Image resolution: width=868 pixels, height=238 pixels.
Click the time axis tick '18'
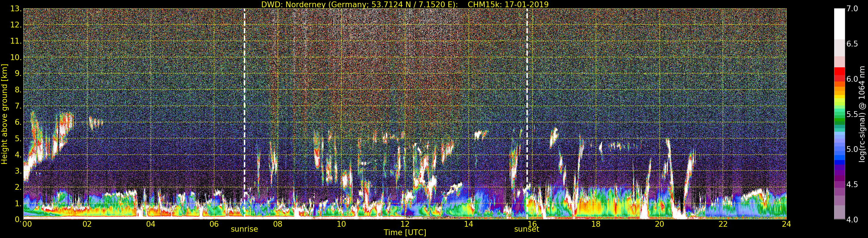pos(596,224)
